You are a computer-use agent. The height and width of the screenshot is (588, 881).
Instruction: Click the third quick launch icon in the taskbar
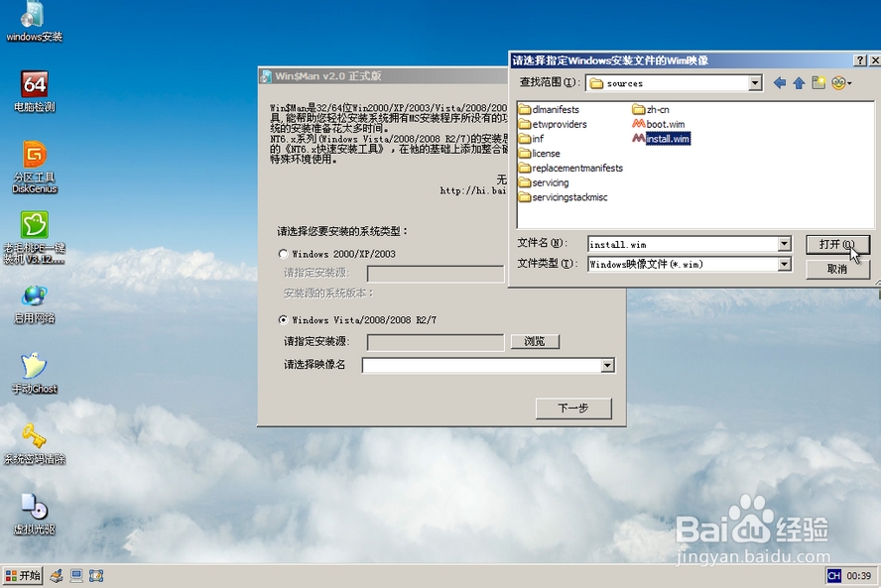96,576
